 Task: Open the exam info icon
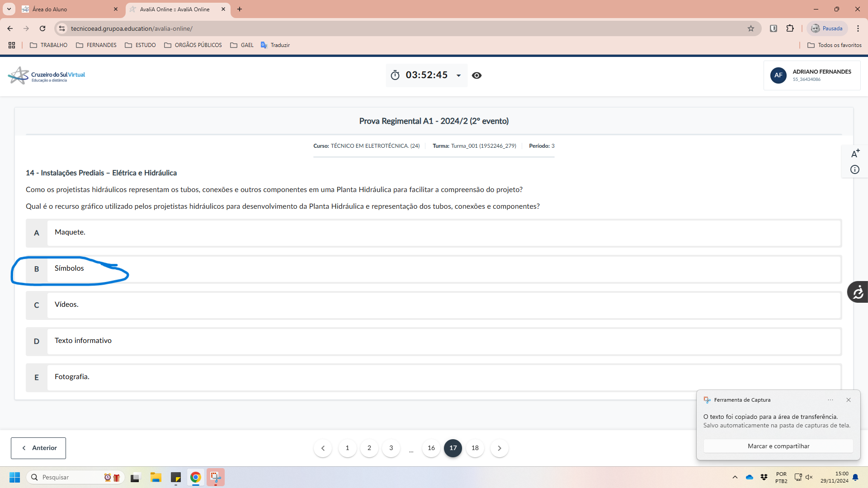854,169
